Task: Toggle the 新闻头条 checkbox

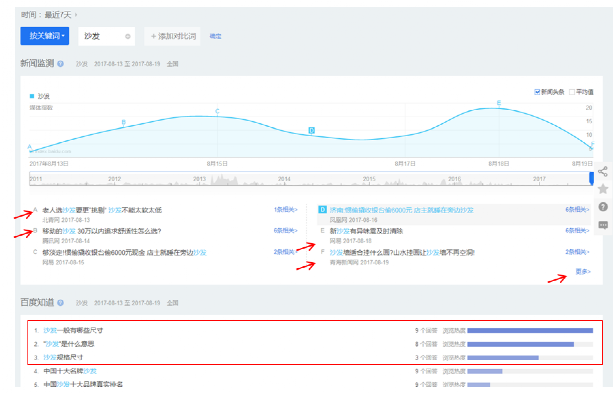Action: click(x=537, y=92)
